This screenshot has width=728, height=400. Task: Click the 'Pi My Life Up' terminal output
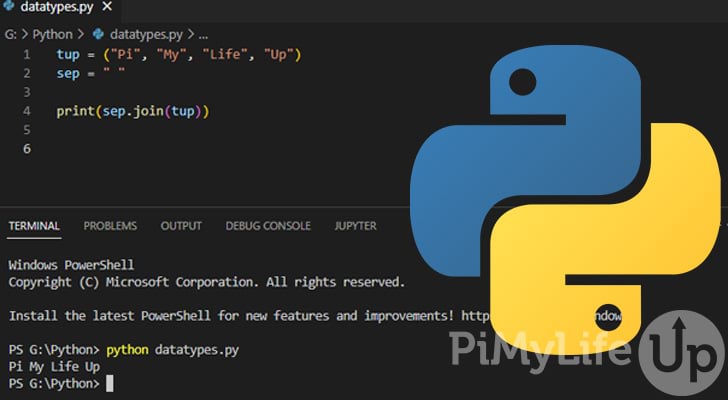(x=54, y=367)
